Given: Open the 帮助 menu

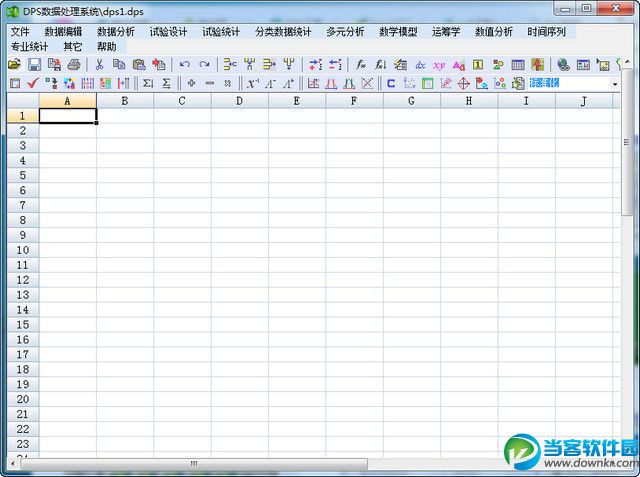Looking at the screenshot, I should click(x=107, y=47).
